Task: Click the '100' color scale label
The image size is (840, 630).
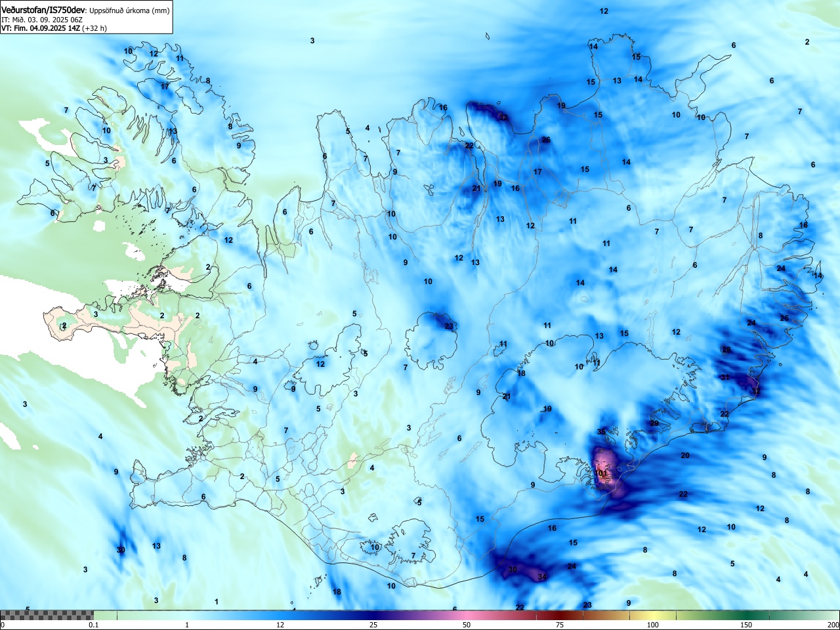Action: pos(652,625)
